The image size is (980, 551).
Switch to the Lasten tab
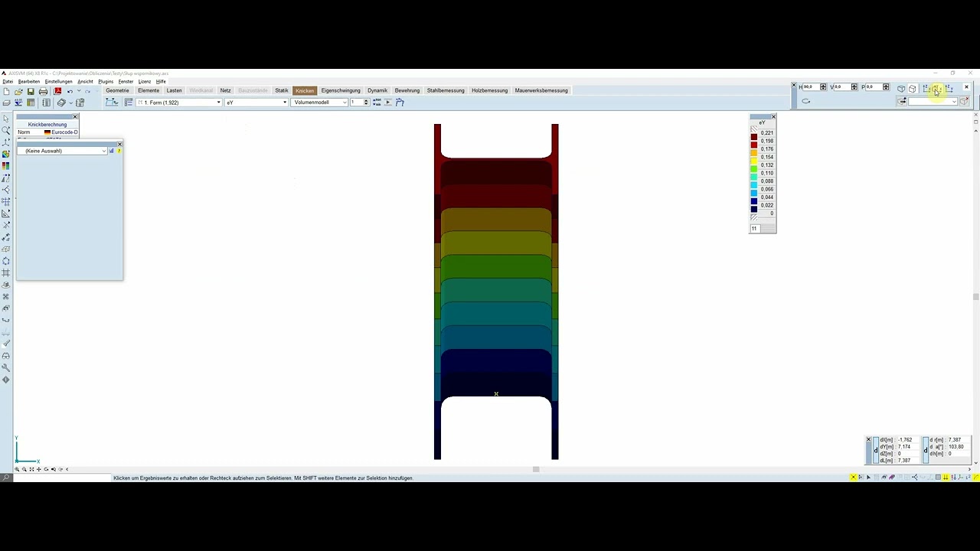pyautogui.click(x=175, y=90)
